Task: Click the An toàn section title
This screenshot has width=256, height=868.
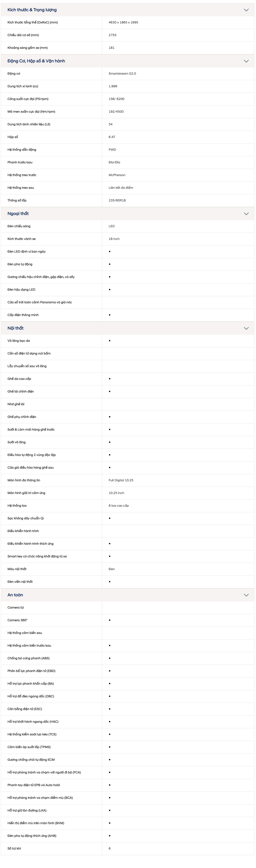Action: pyautogui.click(x=15, y=595)
